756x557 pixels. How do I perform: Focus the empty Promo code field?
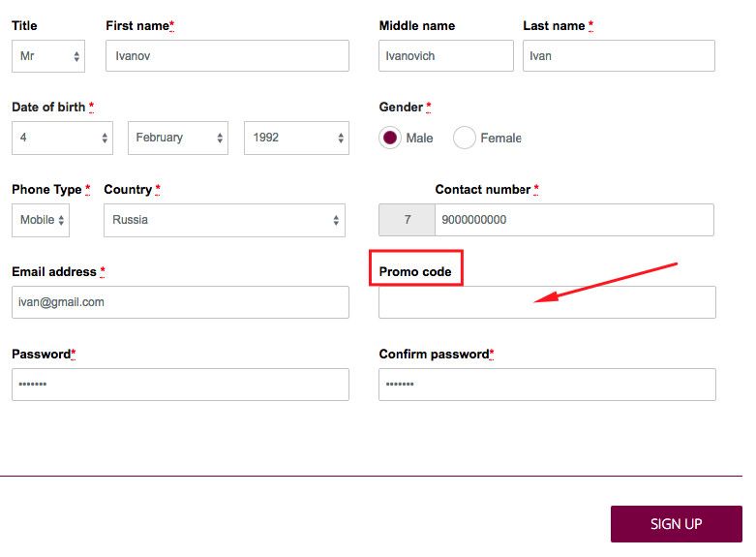point(547,302)
